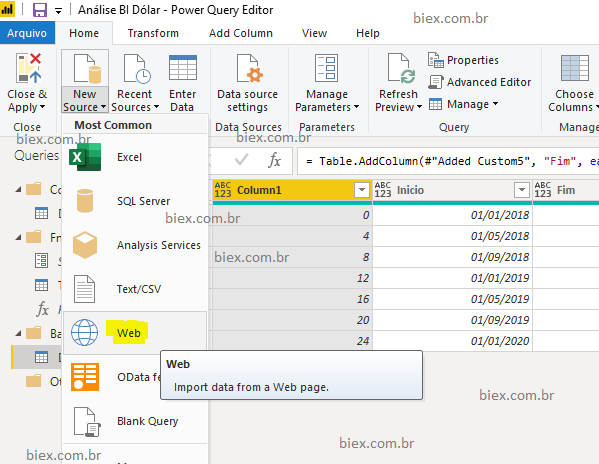
Task: Click the Power BI logo icon
Action: pyautogui.click(x=7, y=10)
